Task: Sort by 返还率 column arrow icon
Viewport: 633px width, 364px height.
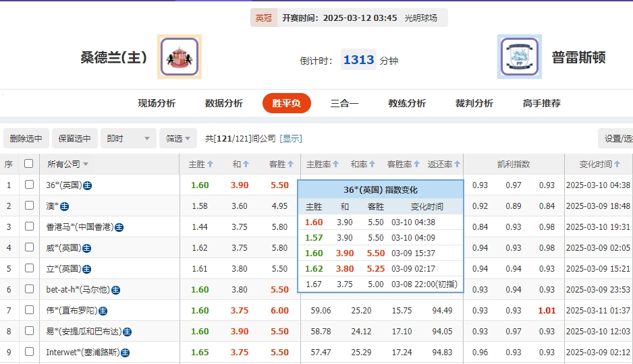Action: tap(458, 164)
